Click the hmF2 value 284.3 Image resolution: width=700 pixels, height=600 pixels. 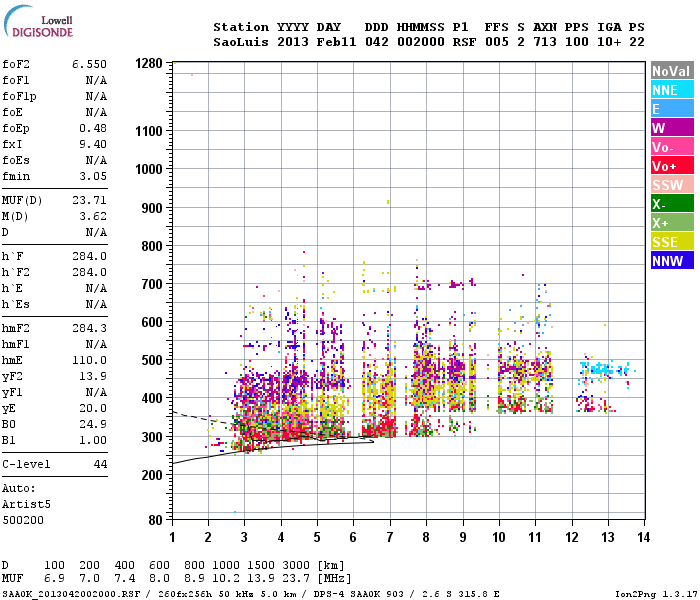[x=89, y=328]
